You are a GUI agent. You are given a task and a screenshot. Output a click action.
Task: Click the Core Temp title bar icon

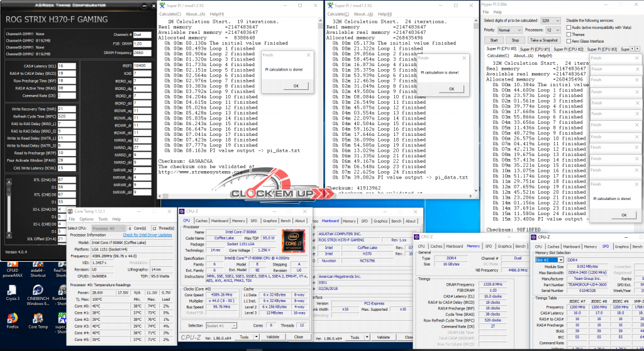tap(70, 211)
